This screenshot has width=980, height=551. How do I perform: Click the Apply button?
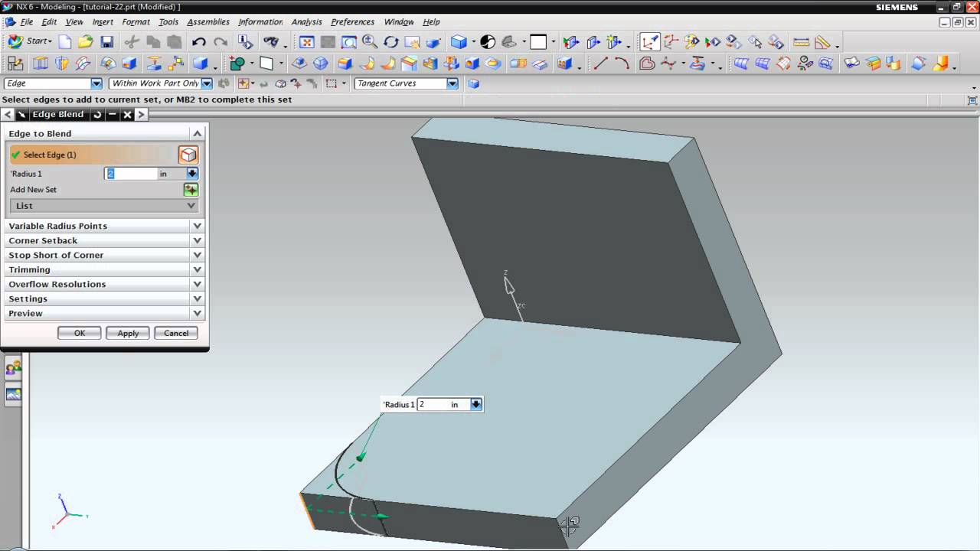tap(128, 333)
